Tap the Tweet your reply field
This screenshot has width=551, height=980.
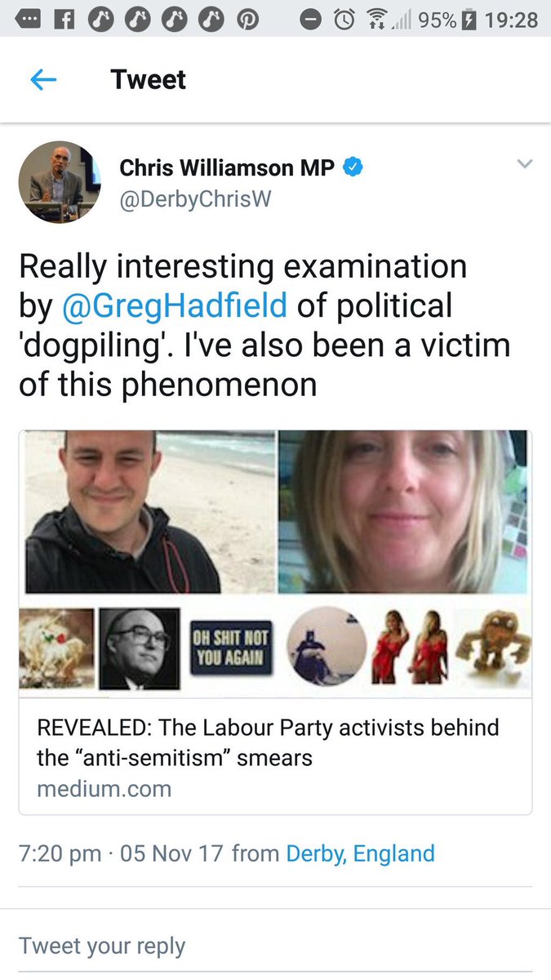tap(275, 946)
